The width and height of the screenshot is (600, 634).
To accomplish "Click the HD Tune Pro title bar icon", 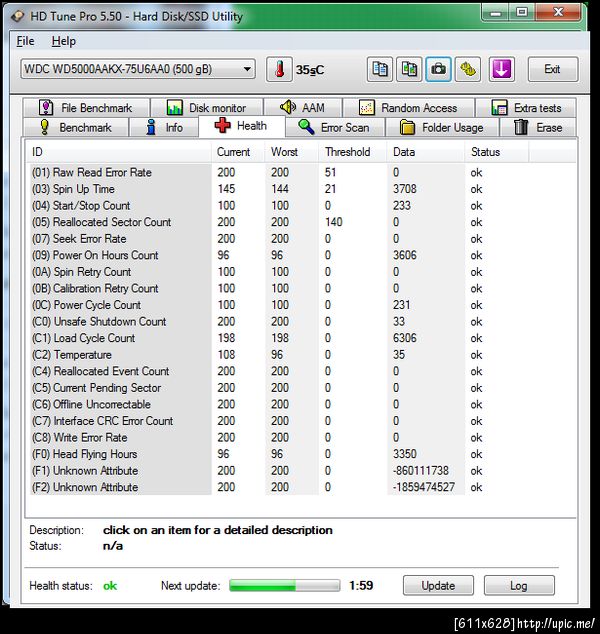I will (17, 17).
